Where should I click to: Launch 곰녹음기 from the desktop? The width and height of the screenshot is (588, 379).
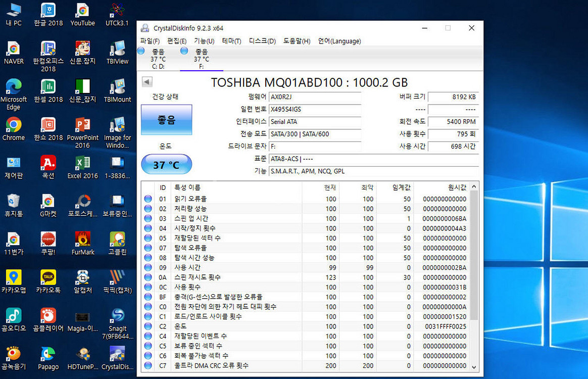(14, 358)
